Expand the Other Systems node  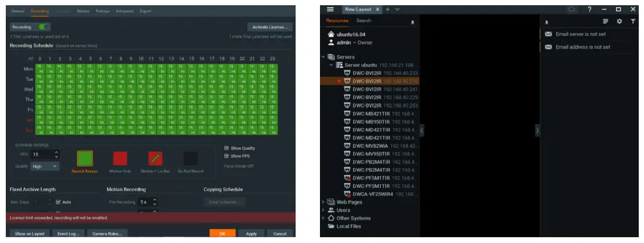pyautogui.click(x=323, y=218)
